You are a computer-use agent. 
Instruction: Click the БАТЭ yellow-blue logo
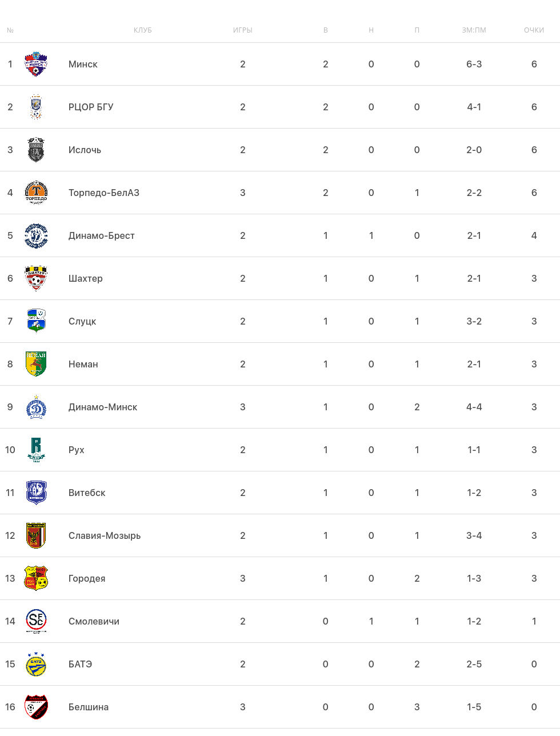click(36, 664)
